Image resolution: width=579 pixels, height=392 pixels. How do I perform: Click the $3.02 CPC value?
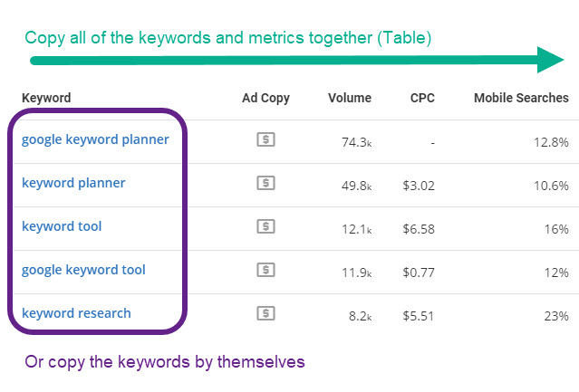[418, 184]
